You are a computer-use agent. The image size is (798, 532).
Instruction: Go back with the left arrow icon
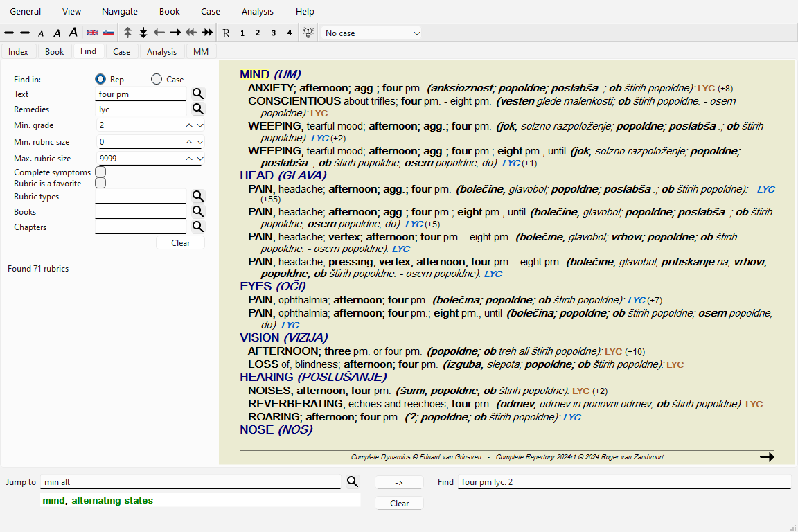coord(159,33)
